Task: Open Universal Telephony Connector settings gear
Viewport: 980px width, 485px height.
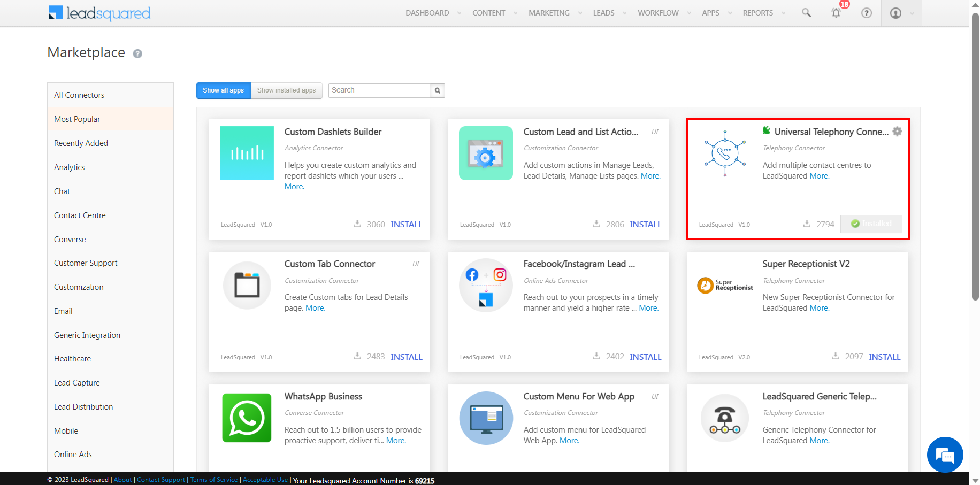Action: coord(898,132)
